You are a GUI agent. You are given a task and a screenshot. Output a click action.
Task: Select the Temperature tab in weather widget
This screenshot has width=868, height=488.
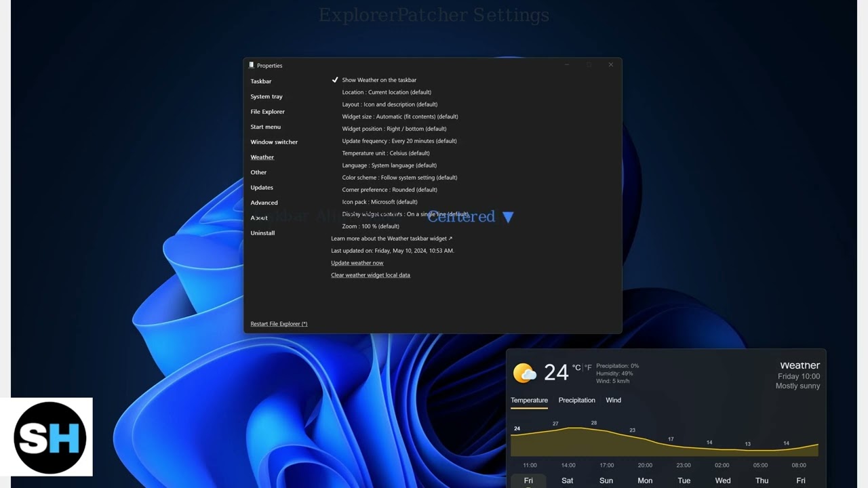pos(529,401)
